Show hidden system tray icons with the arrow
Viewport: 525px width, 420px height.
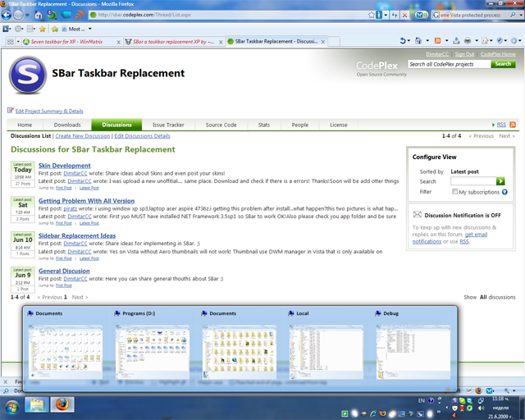[x=446, y=408]
